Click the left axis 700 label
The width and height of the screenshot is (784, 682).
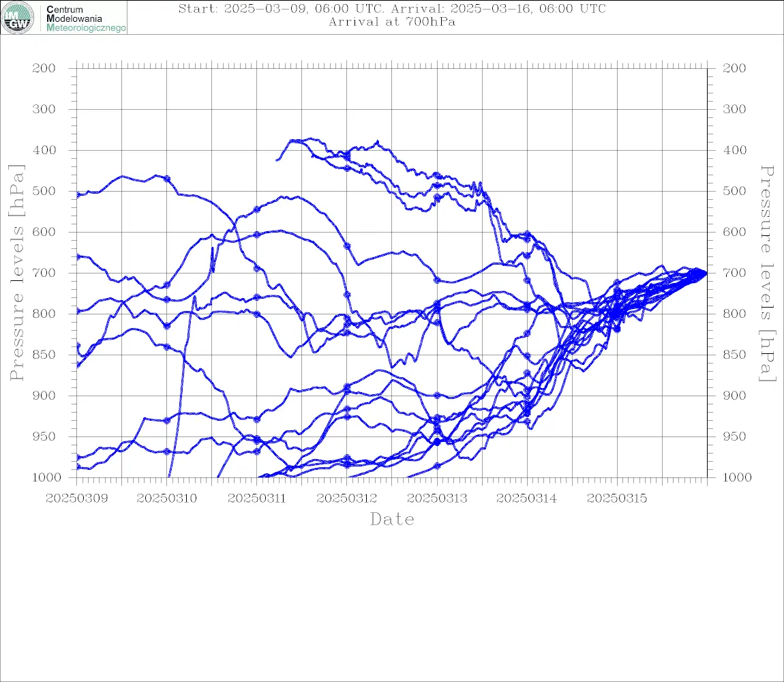44,273
